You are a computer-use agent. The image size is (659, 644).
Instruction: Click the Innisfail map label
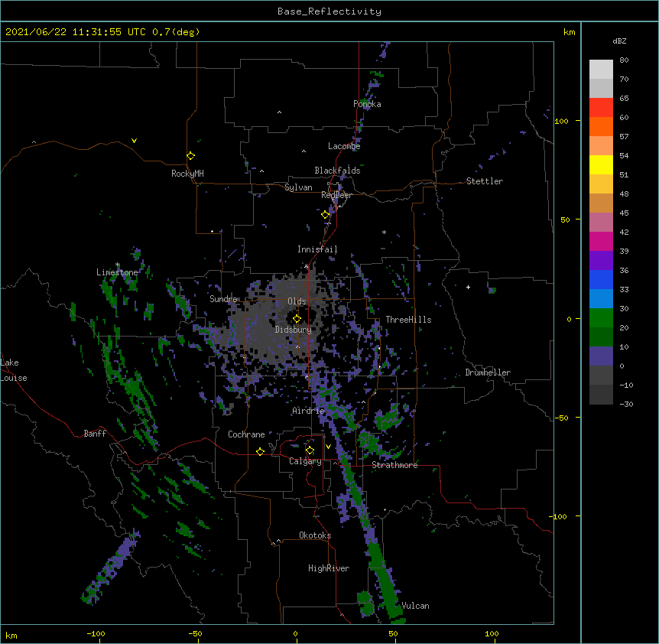click(x=317, y=249)
